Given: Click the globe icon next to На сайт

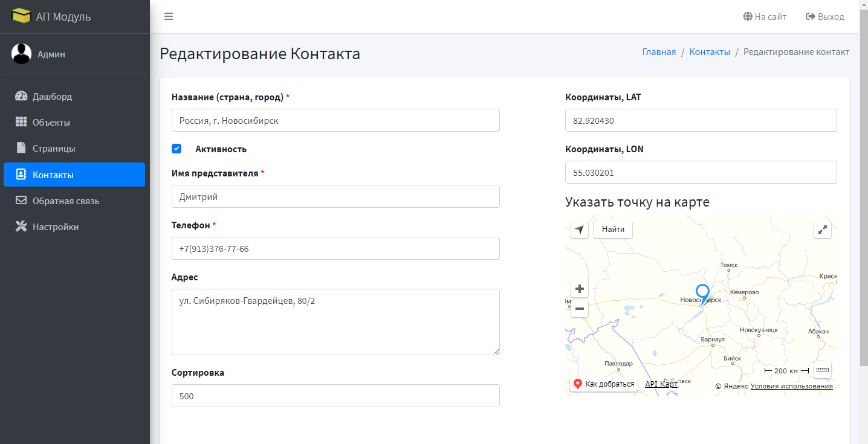Looking at the screenshot, I should click(x=748, y=16).
